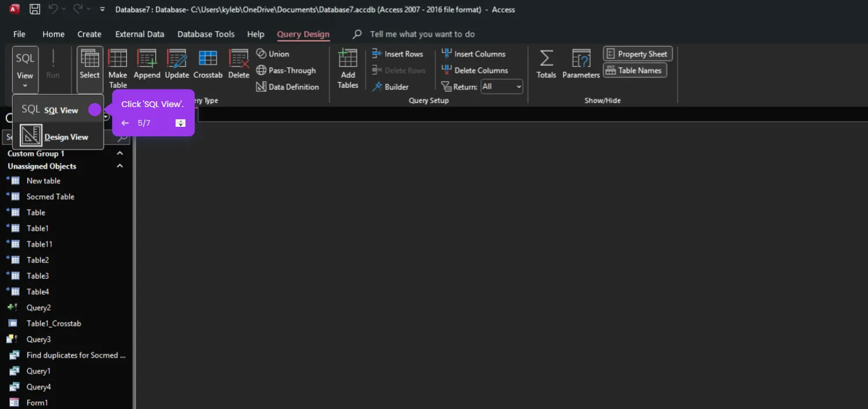The width and height of the screenshot is (868, 409).
Task: Insert Rows into the query grid
Action: [399, 54]
